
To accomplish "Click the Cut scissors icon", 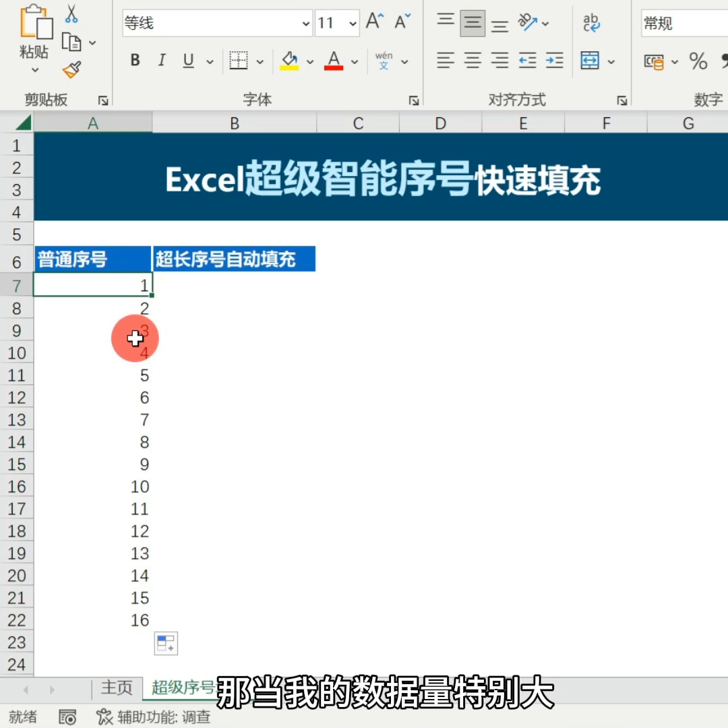I will (71, 13).
